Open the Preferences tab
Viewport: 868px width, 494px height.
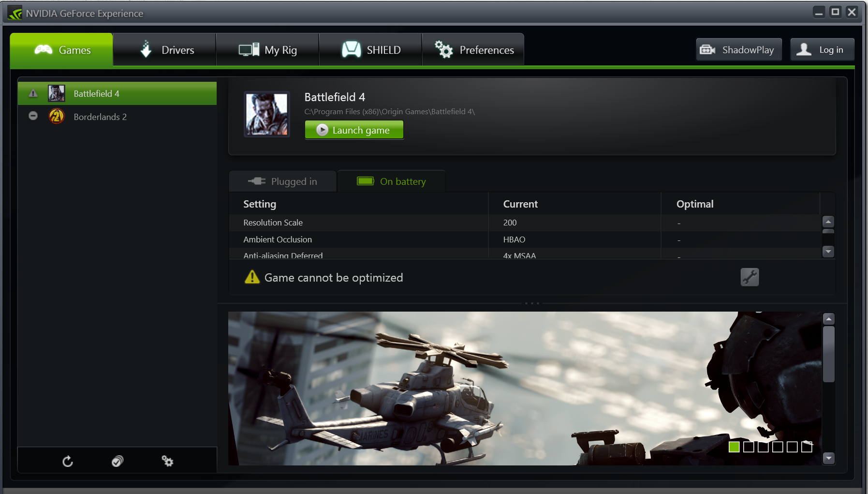tap(473, 49)
